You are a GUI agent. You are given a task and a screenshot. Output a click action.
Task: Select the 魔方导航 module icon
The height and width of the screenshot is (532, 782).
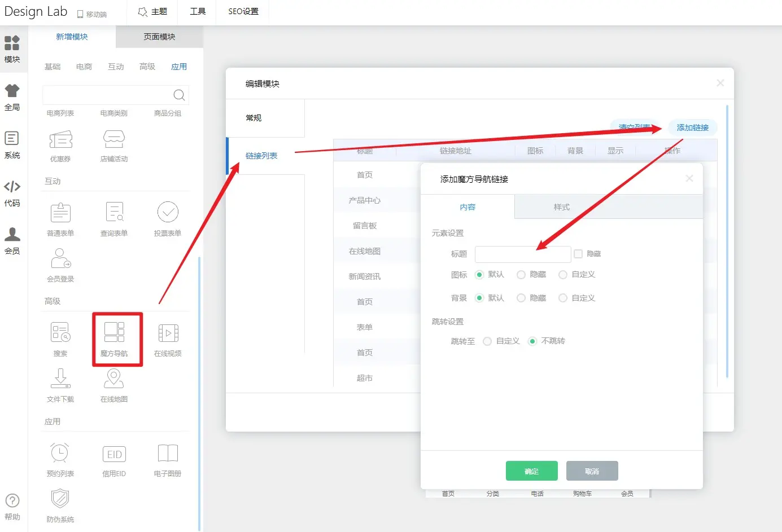point(114,333)
